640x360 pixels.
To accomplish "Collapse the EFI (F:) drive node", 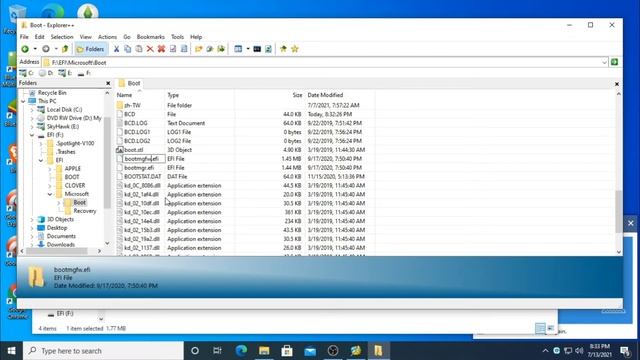I will 32,135.
